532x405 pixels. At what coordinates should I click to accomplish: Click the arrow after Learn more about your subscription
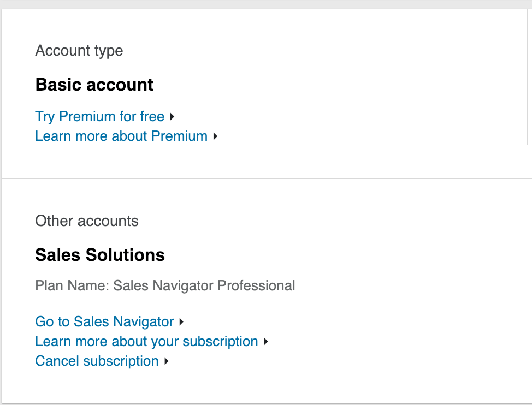[x=265, y=342]
